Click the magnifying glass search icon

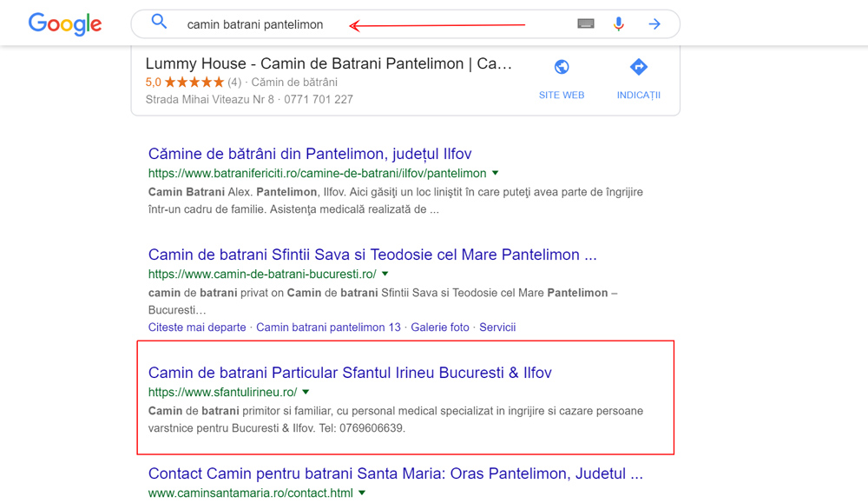tap(159, 22)
